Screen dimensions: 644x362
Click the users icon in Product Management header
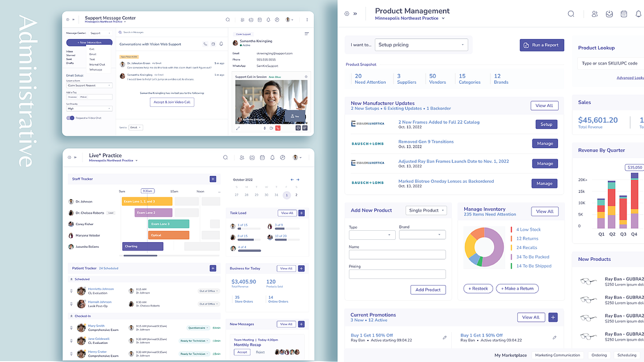point(594,14)
